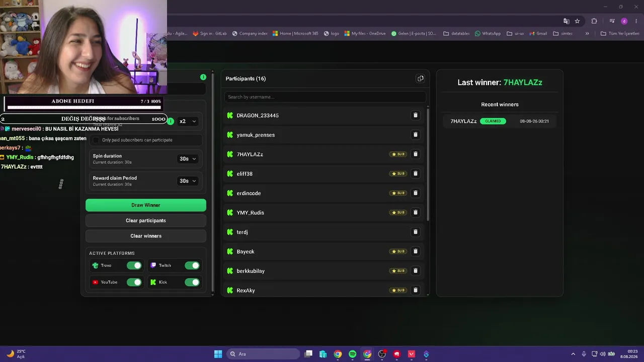The image size is (644, 362).
Task: Click Clear participants
Action: tap(146, 221)
